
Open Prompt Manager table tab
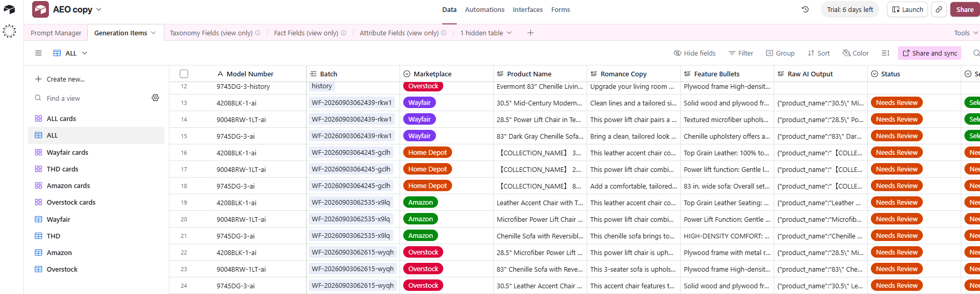(x=56, y=33)
